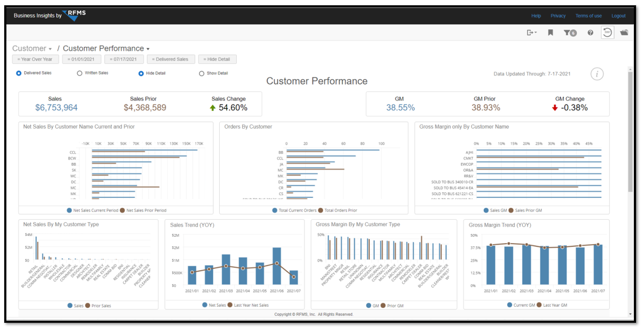
Task: Click the 'Orders By Customer' chart title
Action: click(x=248, y=127)
